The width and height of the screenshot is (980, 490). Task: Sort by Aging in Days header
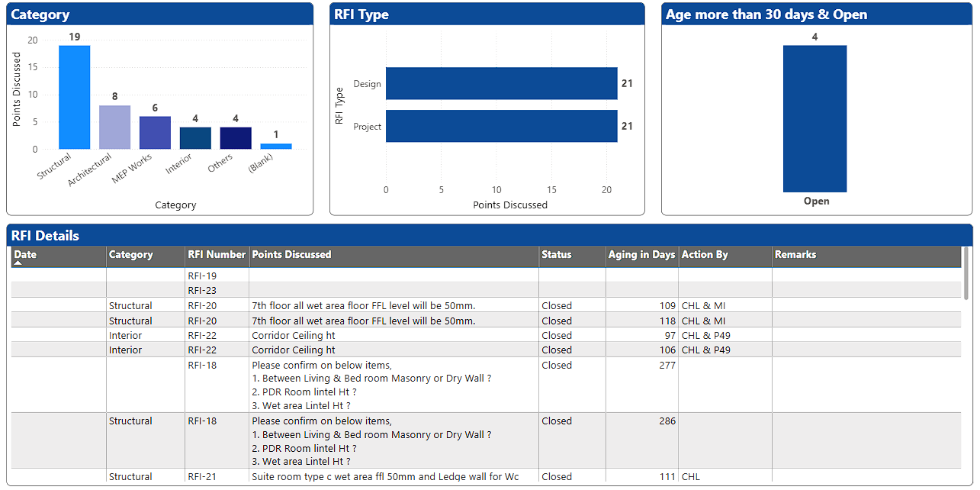tap(641, 255)
